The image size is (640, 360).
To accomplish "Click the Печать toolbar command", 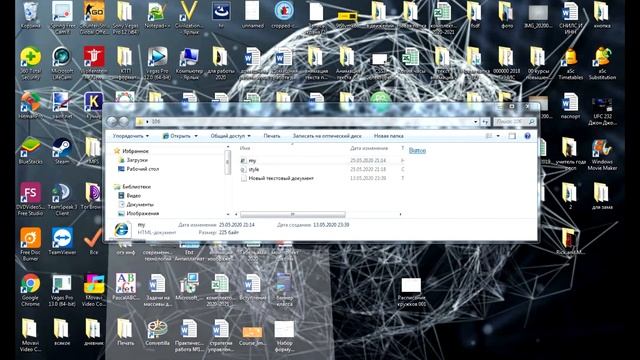I will click(x=272, y=136).
